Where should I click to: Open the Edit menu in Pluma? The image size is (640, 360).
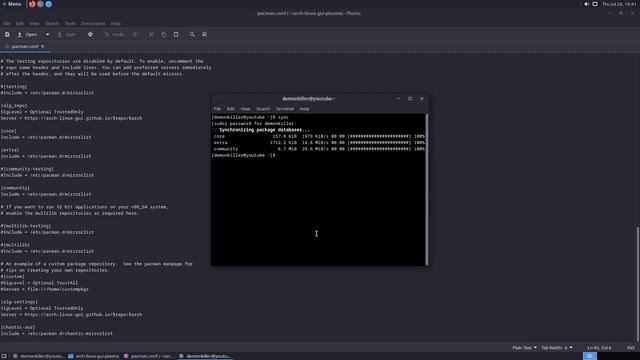pyautogui.click(x=20, y=24)
